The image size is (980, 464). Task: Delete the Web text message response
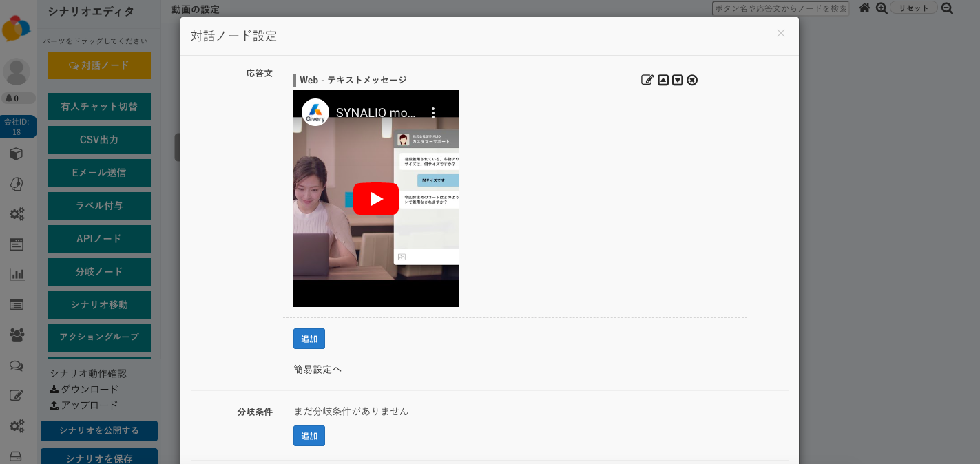(692, 80)
